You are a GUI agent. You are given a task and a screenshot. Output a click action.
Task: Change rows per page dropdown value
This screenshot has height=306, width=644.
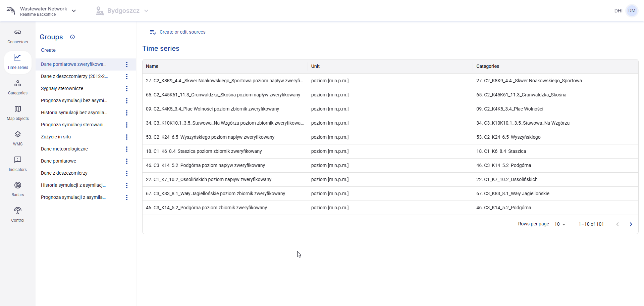[x=560, y=224]
